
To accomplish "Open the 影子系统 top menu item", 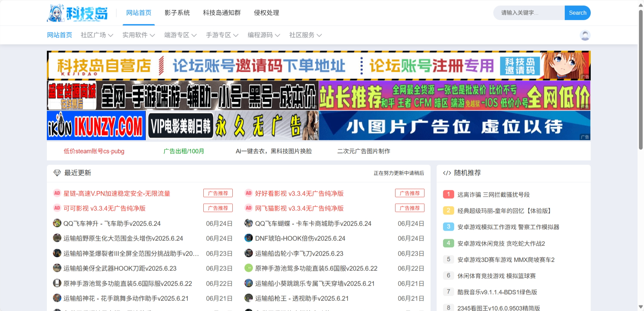I will click(177, 13).
